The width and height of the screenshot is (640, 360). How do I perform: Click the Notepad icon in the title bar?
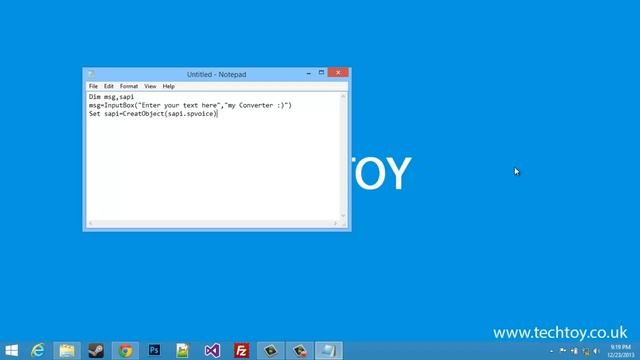[91, 74]
